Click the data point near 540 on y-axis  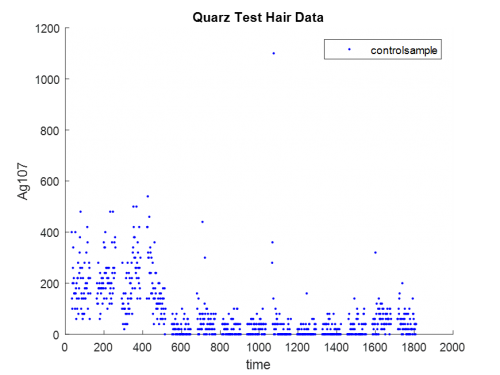148,196
